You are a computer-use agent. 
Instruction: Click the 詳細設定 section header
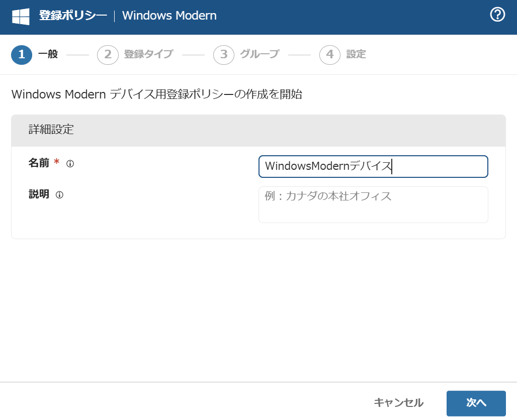(x=258, y=131)
